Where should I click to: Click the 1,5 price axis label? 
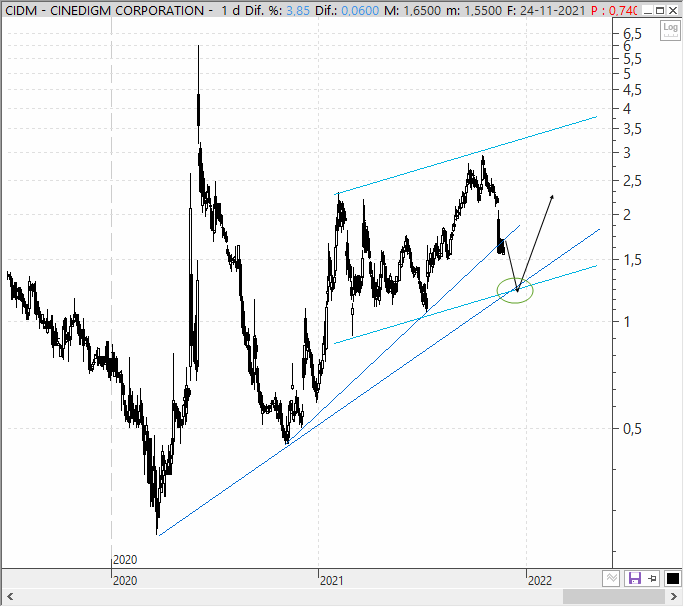[633, 260]
